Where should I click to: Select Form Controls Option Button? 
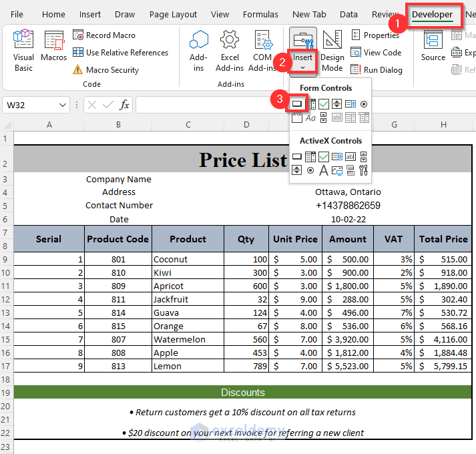[364, 104]
